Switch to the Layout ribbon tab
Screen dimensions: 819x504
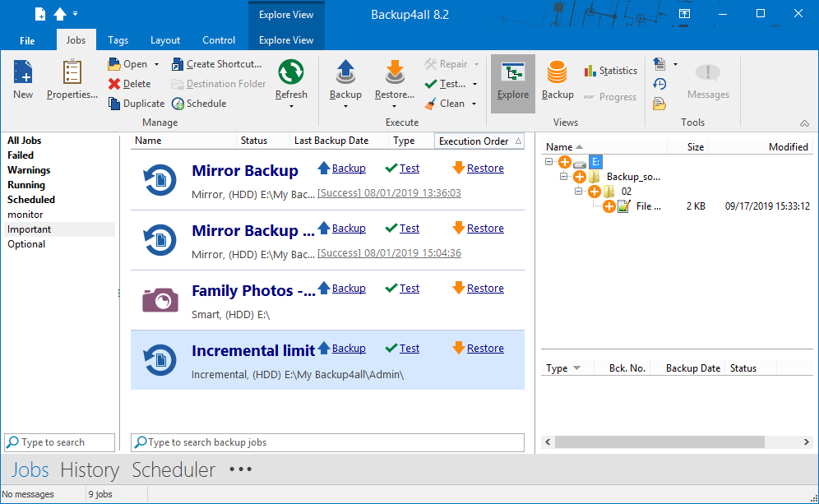coord(165,40)
